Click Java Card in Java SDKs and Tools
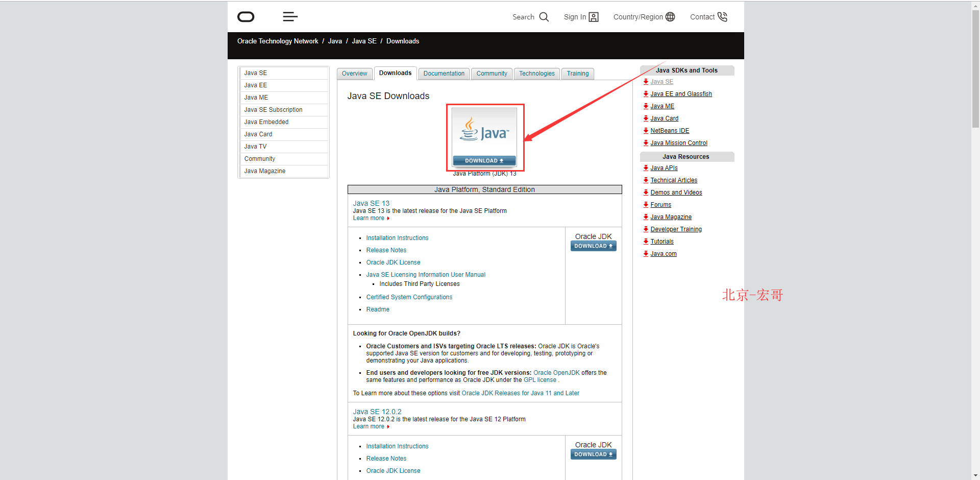The height and width of the screenshot is (480, 980). pyautogui.click(x=664, y=118)
